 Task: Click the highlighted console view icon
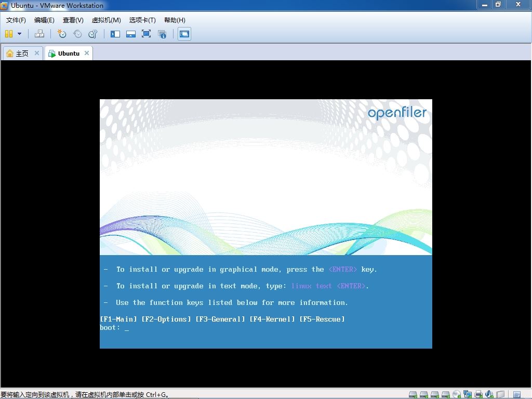pos(184,34)
